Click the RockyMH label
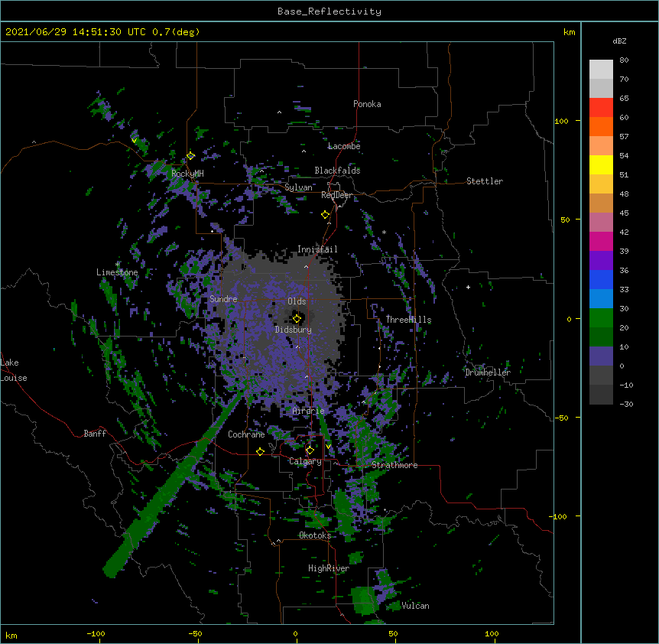Screen dimensions: 659x644 (x=187, y=174)
